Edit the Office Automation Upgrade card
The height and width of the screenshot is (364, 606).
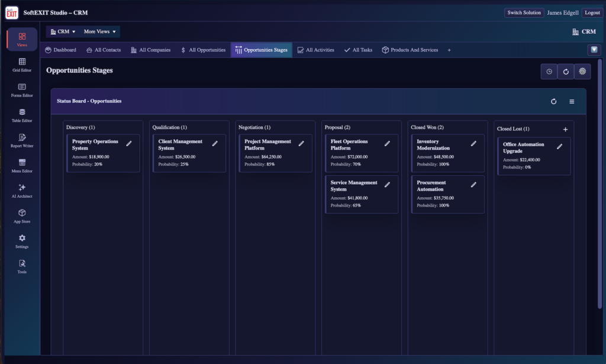pos(559,146)
